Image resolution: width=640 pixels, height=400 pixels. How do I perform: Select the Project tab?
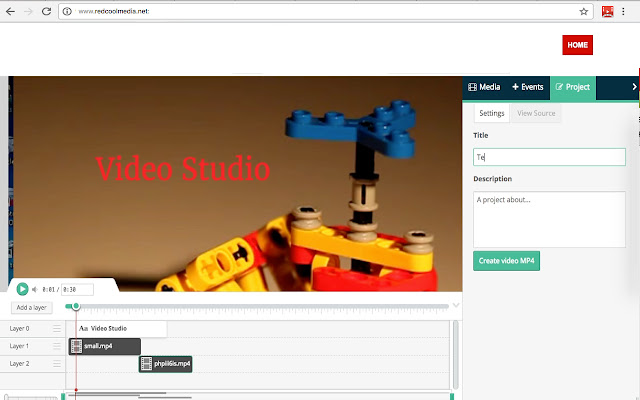[x=572, y=87]
